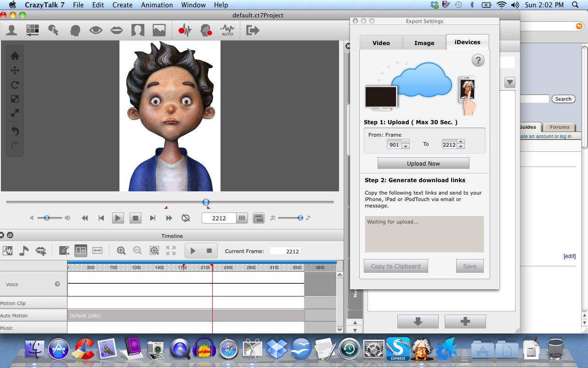
Task: Expand the Voice track arrow
Action: tap(57, 284)
